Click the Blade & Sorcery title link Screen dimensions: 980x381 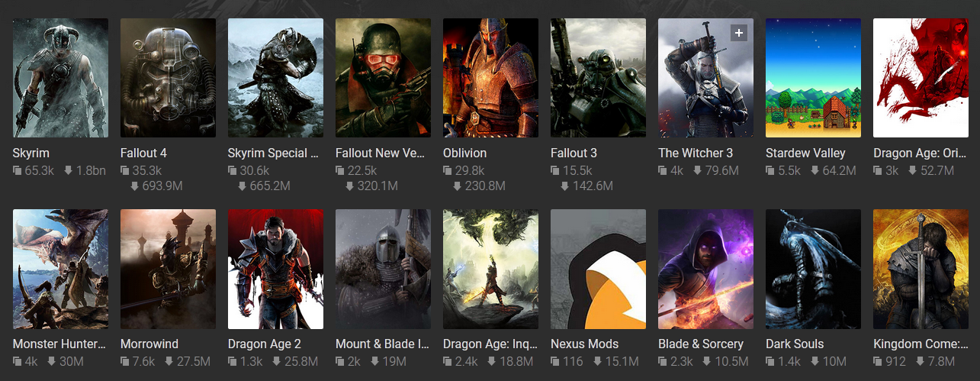tap(701, 344)
